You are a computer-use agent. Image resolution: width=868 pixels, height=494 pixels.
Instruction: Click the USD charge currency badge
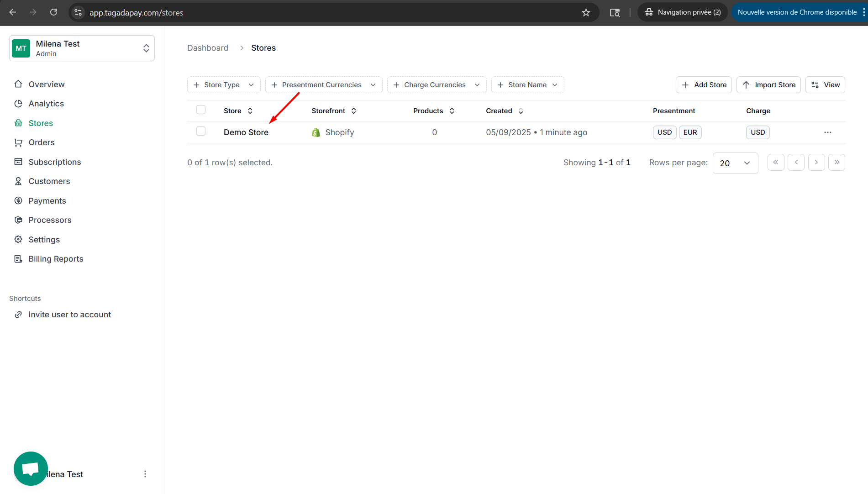[x=758, y=132]
